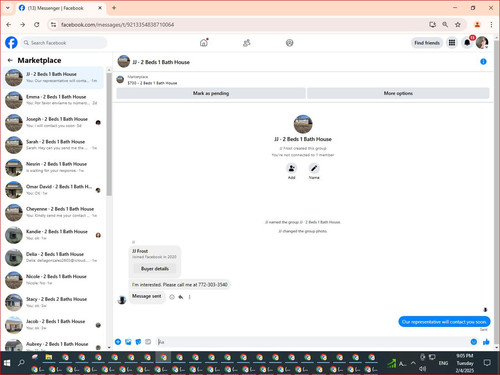Choose a sticker icon in composer
This screenshot has width=500, height=375.
138,342
